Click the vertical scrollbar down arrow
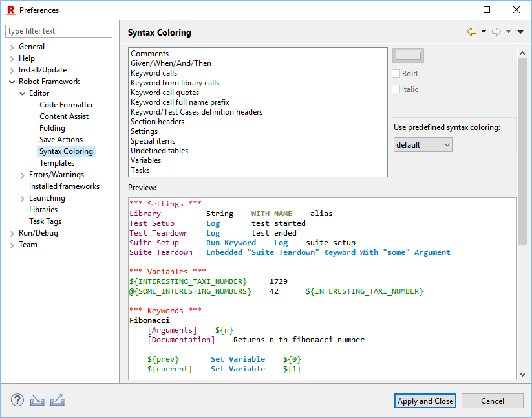Viewport: 532px width, 418px height. click(522, 375)
